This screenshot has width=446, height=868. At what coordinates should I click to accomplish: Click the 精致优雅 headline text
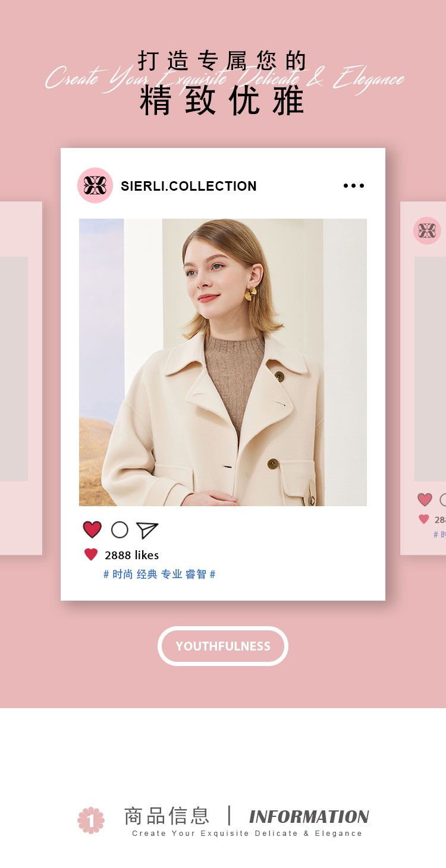pos(222,101)
